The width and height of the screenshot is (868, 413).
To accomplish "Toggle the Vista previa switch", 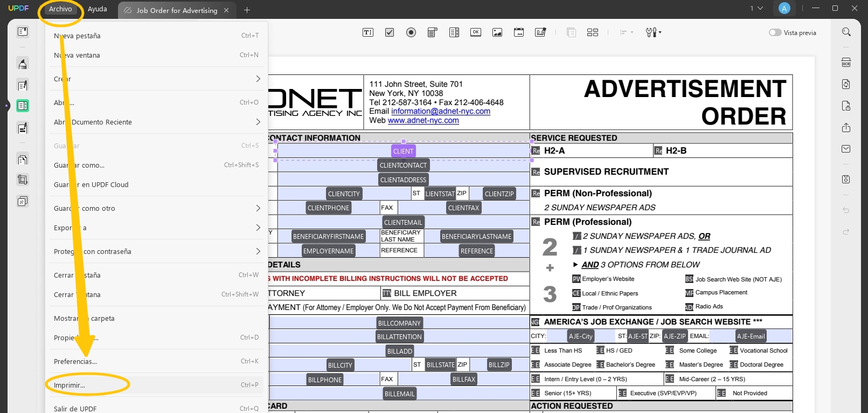I will coord(775,32).
